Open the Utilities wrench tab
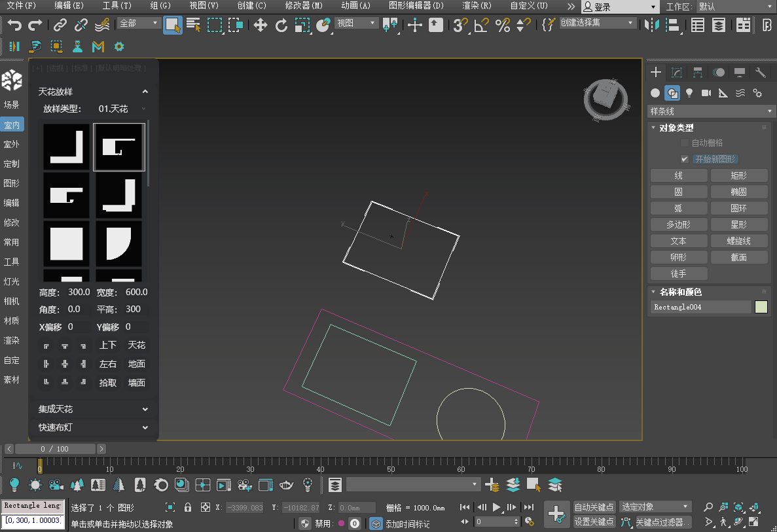This screenshot has height=532, width=777. click(760, 73)
